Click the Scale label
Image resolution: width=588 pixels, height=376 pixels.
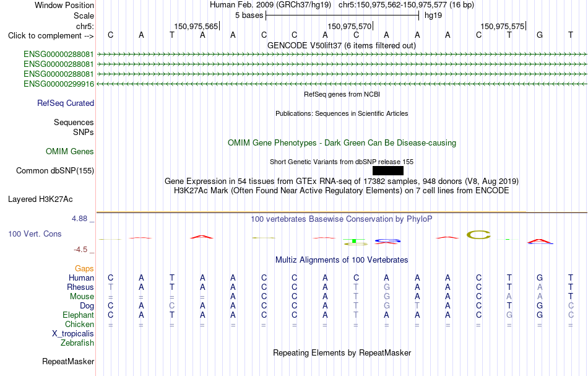84,15
